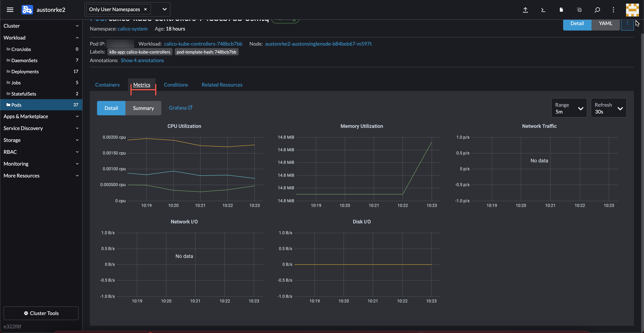The image size is (644, 333).
Task: Switch metrics view to Summary
Action: tap(143, 108)
